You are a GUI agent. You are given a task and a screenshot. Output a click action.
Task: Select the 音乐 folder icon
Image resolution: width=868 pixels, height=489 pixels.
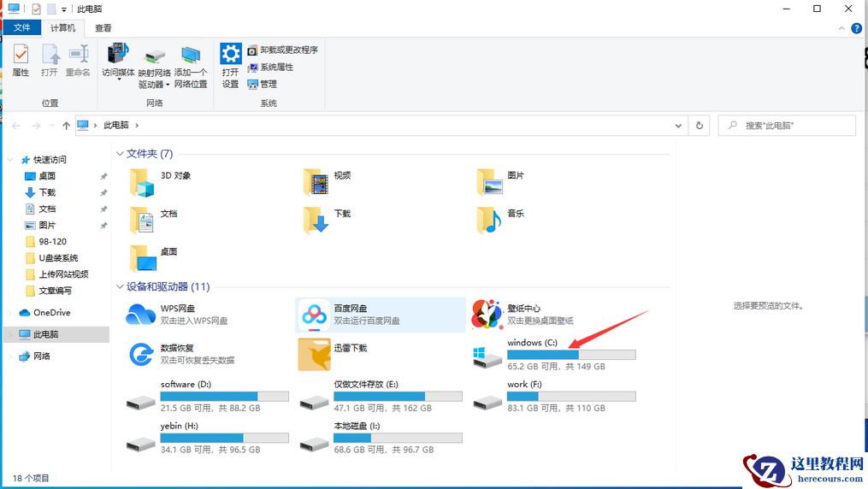(x=489, y=221)
